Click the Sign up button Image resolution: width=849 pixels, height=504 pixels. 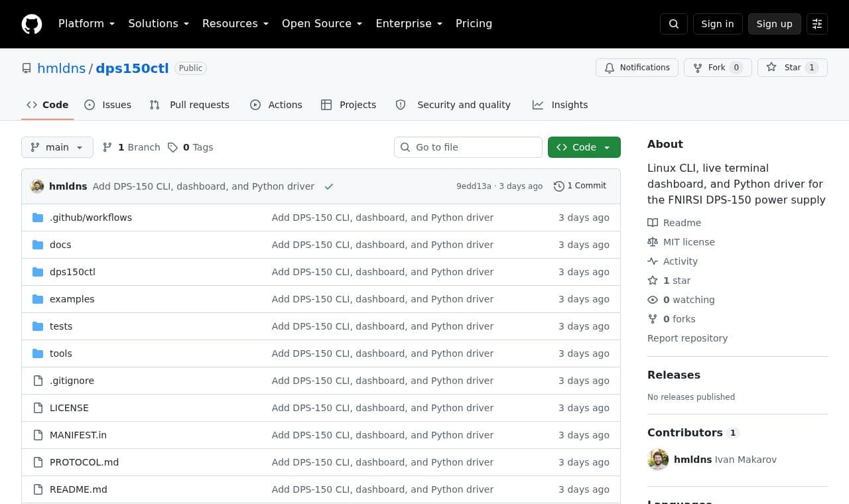(775, 24)
